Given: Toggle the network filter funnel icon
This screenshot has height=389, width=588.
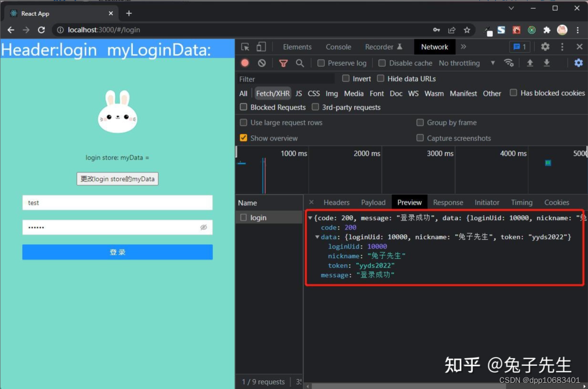Looking at the screenshot, I should pyautogui.click(x=283, y=63).
